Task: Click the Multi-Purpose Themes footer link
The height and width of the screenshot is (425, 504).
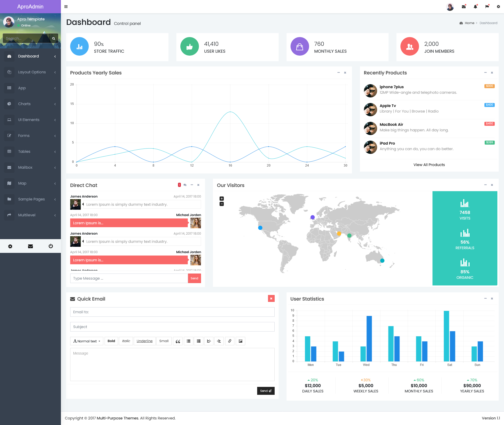Action: (117, 418)
